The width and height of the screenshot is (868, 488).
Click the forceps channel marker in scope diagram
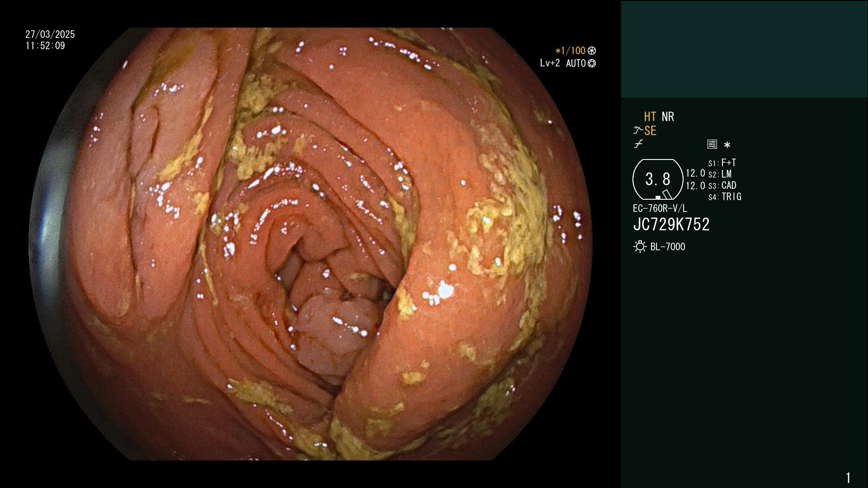pyautogui.click(x=667, y=194)
